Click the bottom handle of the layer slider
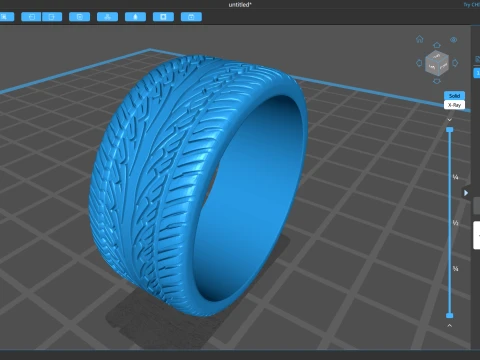Viewport: 480px width, 360px height. (450, 315)
